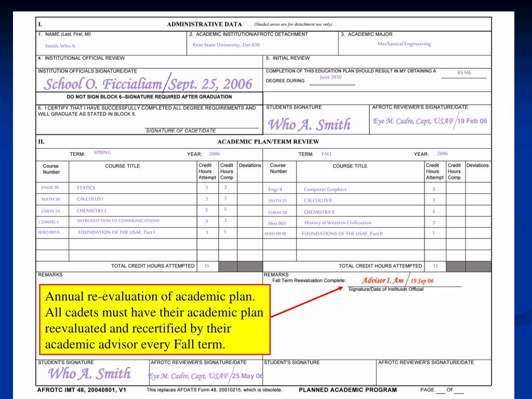The image size is (532, 399).
Task: Click the 'PLANNED ACADEMIC PROGRAM' footer title
Action: point(348,390)
